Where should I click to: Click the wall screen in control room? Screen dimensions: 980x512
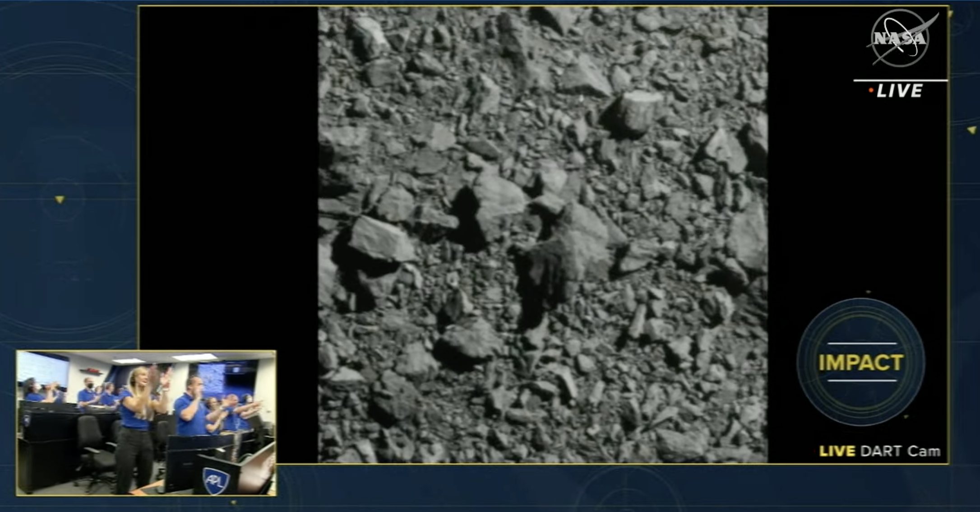coord(43,368)
